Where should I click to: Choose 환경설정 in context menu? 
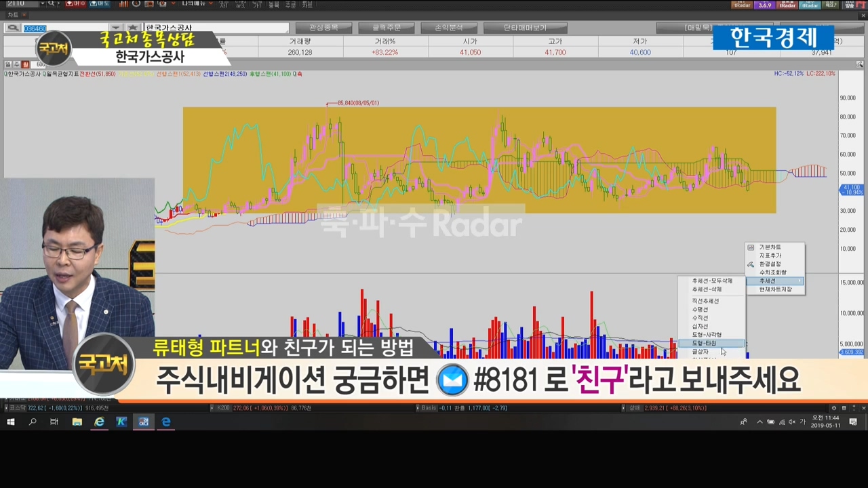tap(770, 264)
